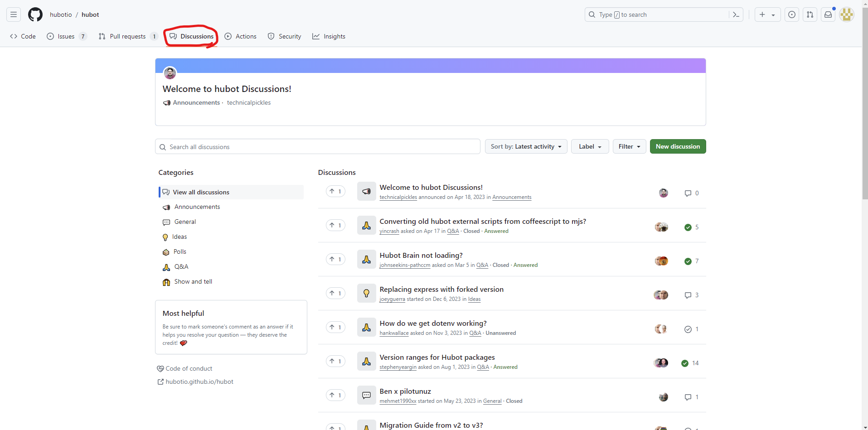Viewport: 868px width, 430px height.
Task: Open the Pull requests tab
Action: (x=128, y=36)
